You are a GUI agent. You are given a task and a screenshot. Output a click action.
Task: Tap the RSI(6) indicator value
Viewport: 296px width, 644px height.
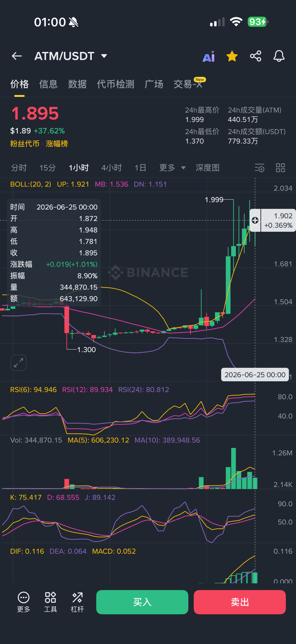coord(33,390)
